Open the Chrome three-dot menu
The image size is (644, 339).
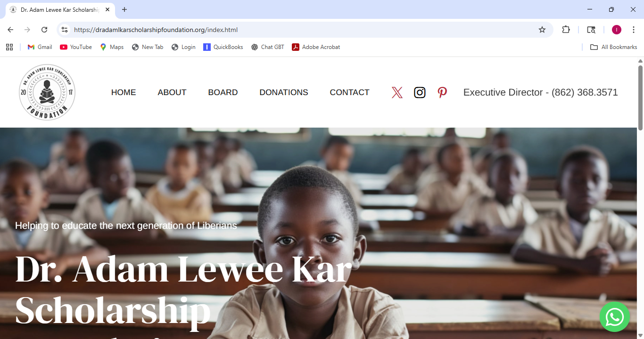coord(634,30)
